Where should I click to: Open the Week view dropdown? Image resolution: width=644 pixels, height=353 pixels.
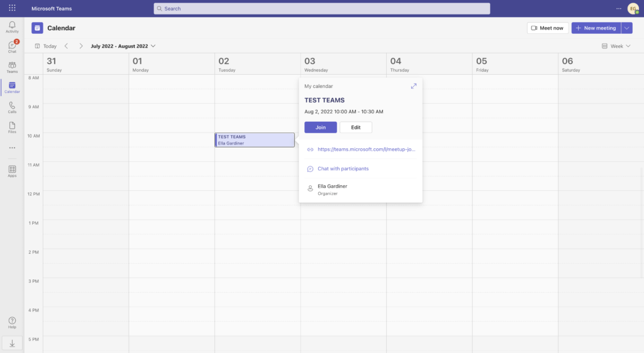pos(616,46)
